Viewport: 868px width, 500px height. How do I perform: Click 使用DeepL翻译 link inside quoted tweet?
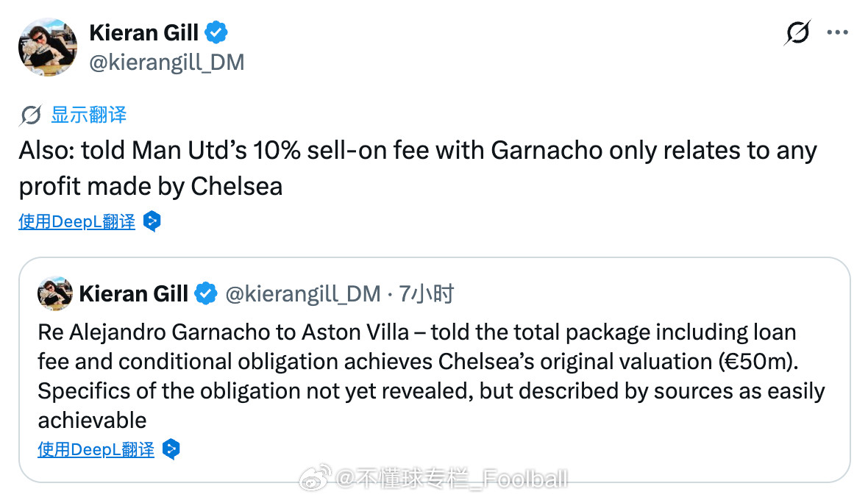coord(96,450)
